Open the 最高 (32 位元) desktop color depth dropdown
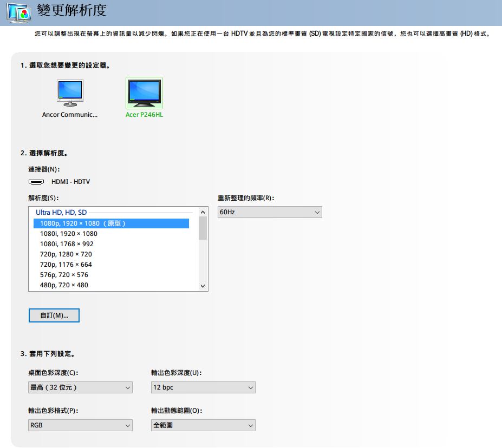The image size is (502, 448). tap(80, 387)
